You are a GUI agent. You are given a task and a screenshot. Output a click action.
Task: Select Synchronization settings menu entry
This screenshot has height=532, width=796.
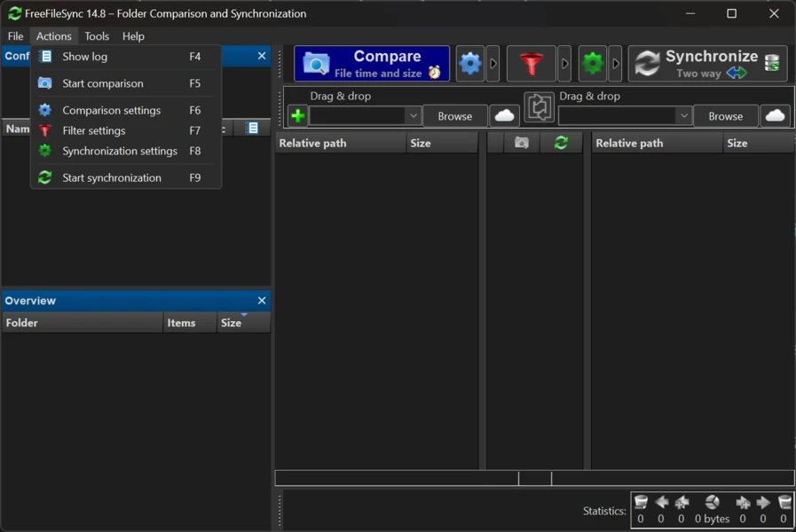tap(126, 151)
